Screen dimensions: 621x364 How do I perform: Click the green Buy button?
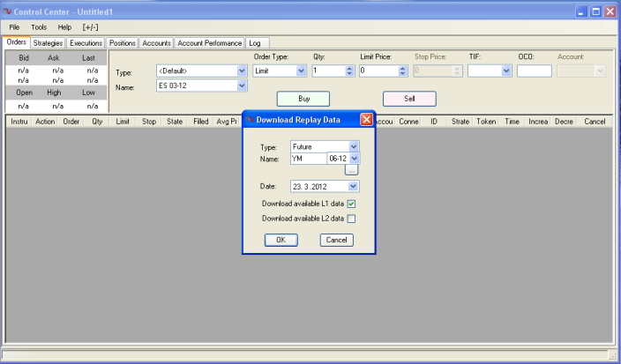click(x=303, y=99)
